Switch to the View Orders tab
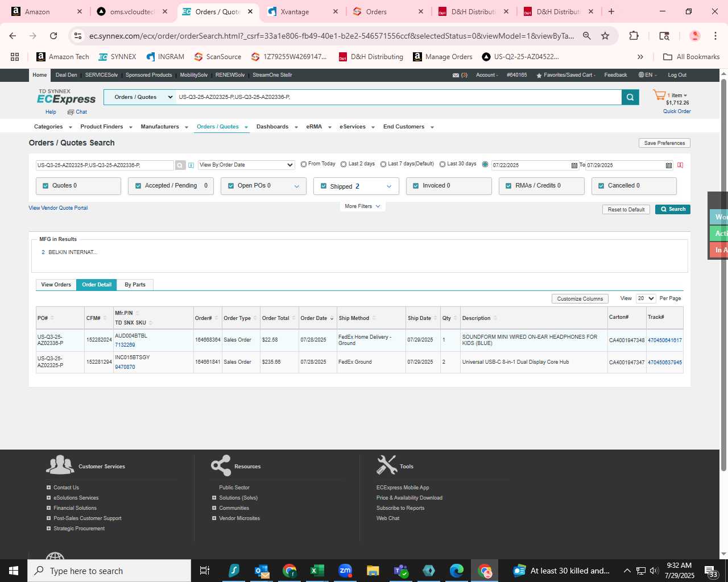Viewport: 728px width, 582px height. (x=56, y=285)
